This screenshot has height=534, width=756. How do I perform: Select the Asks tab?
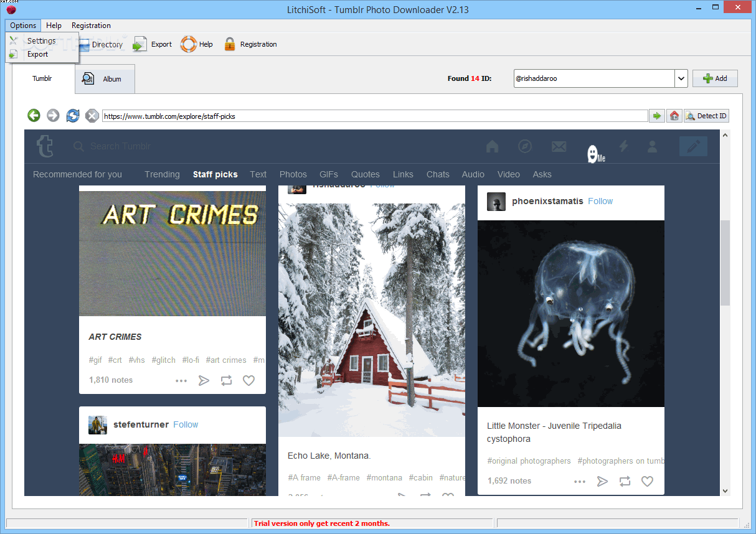[542, 174]
